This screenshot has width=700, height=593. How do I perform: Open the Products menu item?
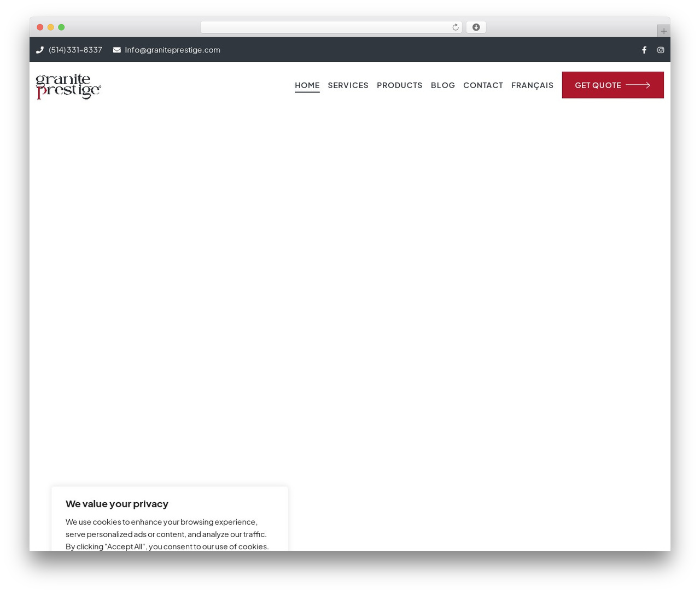click(400, 85)
